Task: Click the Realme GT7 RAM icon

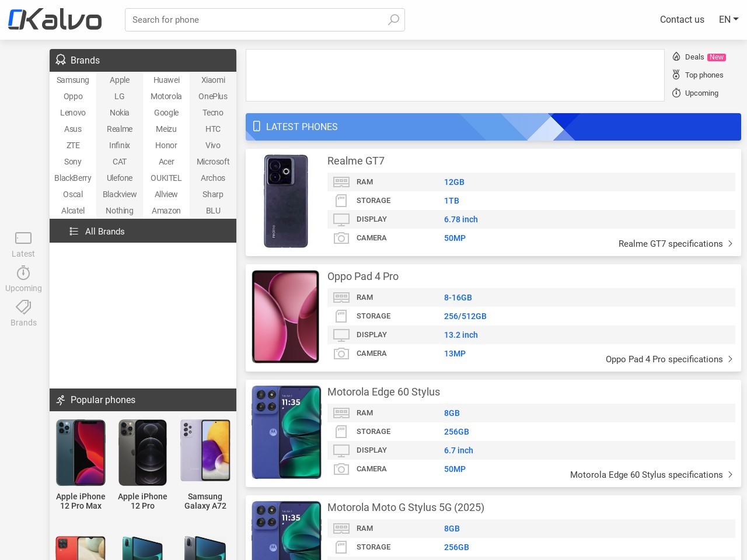Action: 341,182
